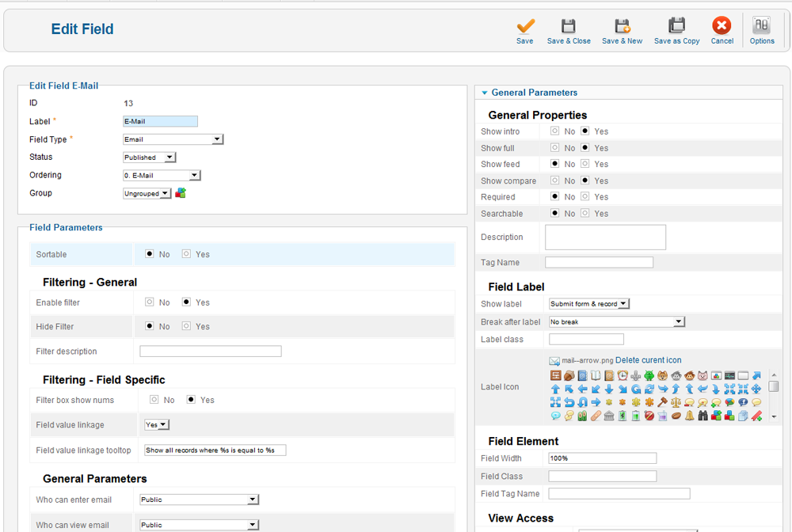Open the Break after label dropdown
The image size is (792, 532).
615,322
